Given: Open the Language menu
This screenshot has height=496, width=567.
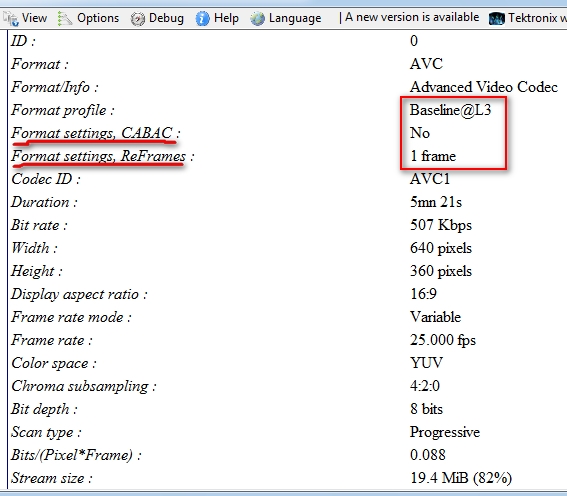Looking at the screenshot, I should 295,18.
